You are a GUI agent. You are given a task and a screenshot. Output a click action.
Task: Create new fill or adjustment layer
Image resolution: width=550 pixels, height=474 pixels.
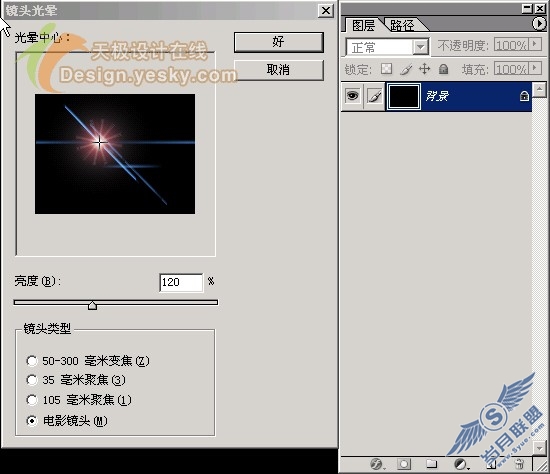pyautogui.click(x=460, y=464)
